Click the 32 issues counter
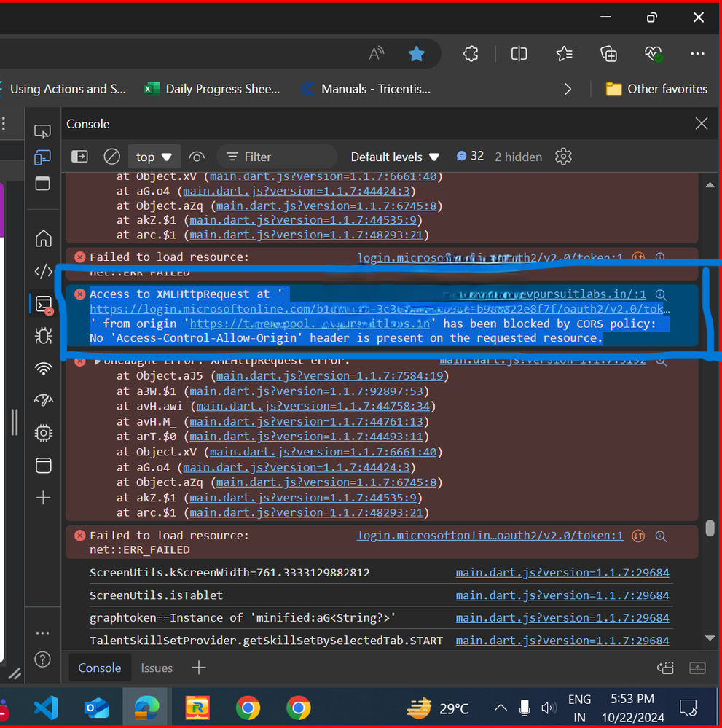 470,156
